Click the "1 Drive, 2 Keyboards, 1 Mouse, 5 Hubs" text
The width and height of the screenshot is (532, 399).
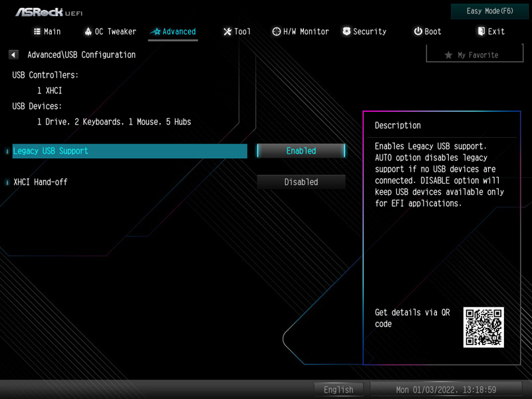(114, 122)
